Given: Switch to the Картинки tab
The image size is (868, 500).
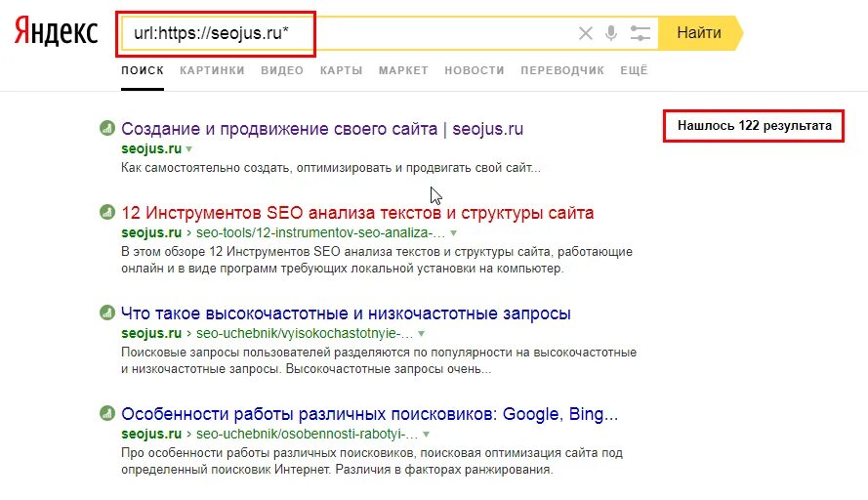Looking at the screenshot, I should coord(212,70).
